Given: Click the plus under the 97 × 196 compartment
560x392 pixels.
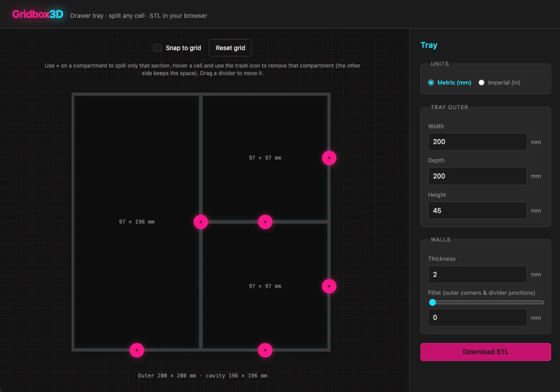Looking at the screenshot, I should (137, 350).
